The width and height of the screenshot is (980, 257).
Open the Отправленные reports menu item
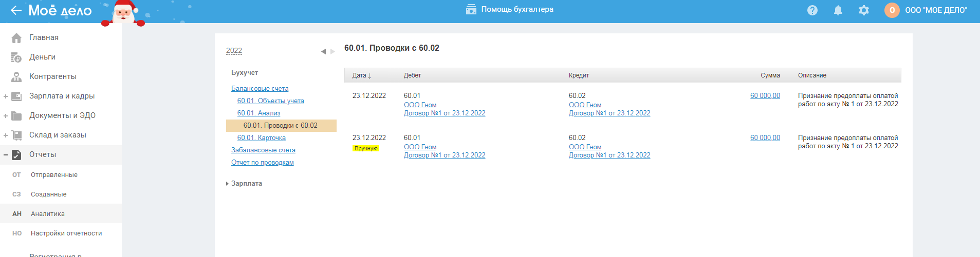[x=54, y=175]
